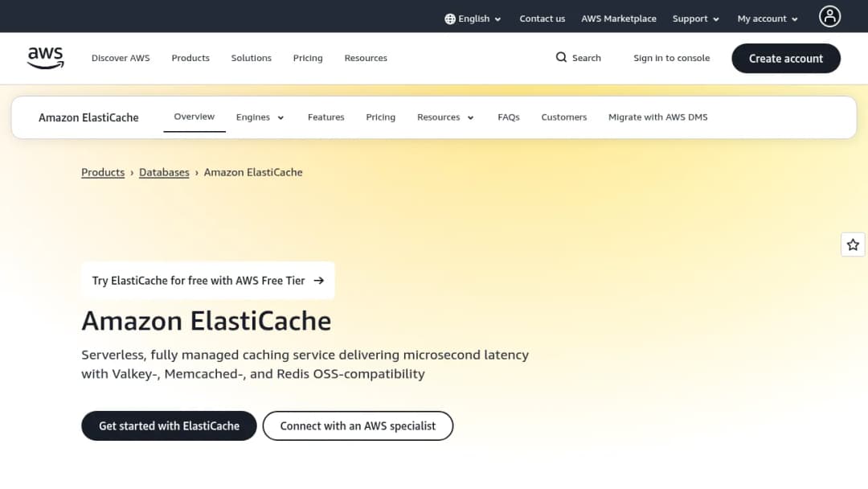Open the Discover AWS menu
Screen dimensions: 868x489
[x=121, y=58]
